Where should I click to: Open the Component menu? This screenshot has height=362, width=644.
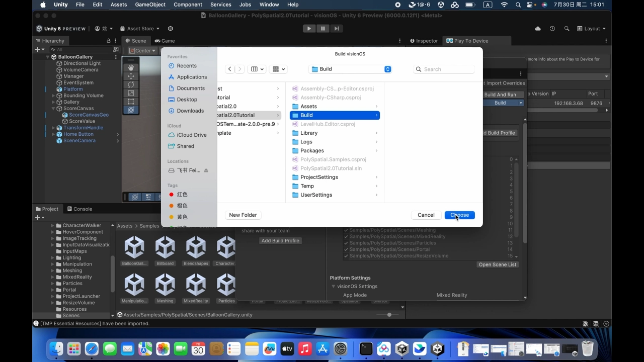point(188,5)
